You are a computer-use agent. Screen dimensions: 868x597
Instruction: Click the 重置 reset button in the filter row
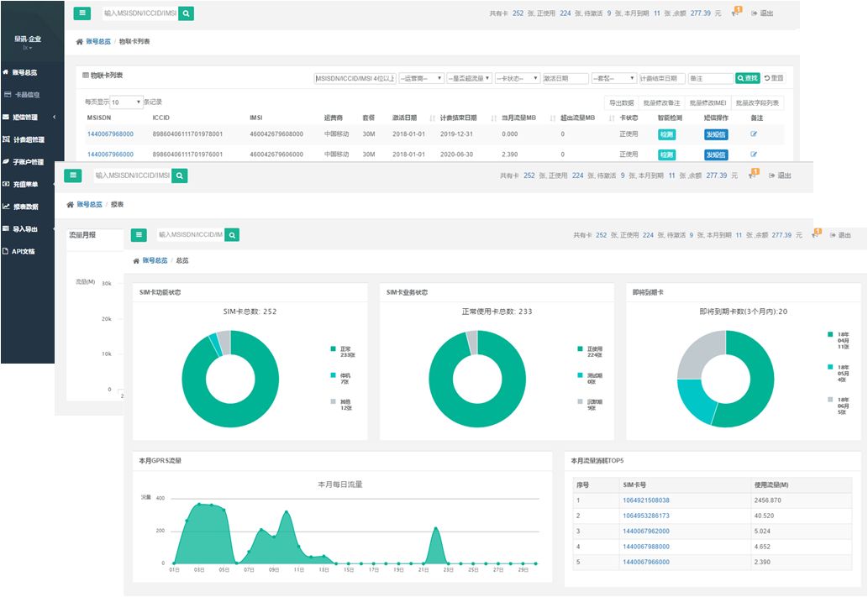(x=774, y=78)
